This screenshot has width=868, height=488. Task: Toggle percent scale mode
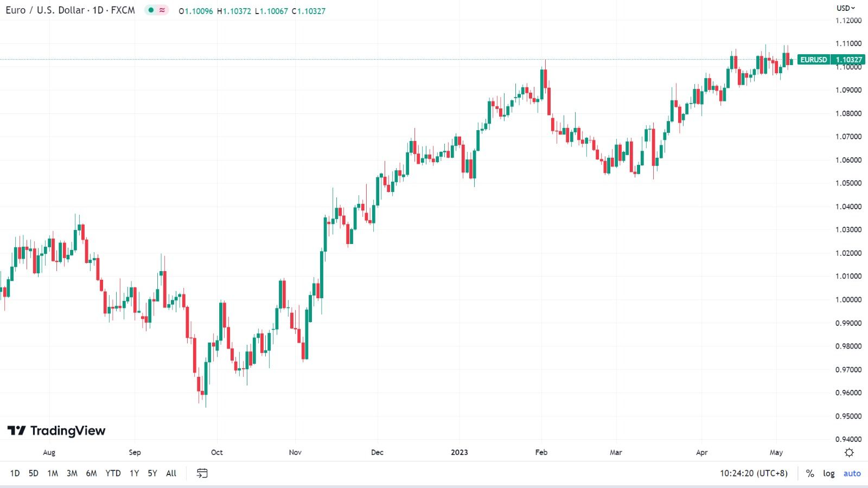pyautogui.click(x=810, y=473)
